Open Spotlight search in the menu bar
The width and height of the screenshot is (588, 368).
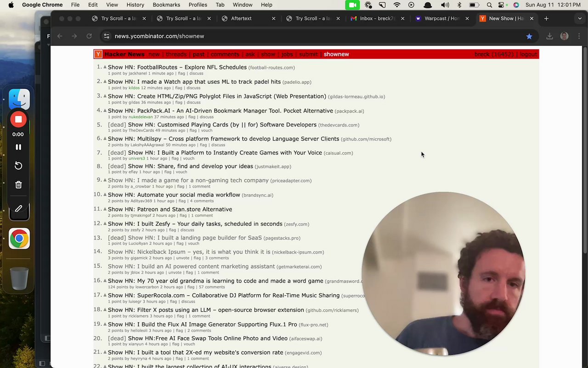click(489, 5)
